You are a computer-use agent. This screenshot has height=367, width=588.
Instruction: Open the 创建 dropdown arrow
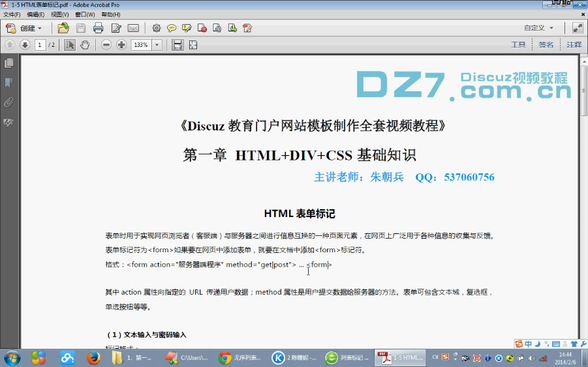[x=40, y=29]
